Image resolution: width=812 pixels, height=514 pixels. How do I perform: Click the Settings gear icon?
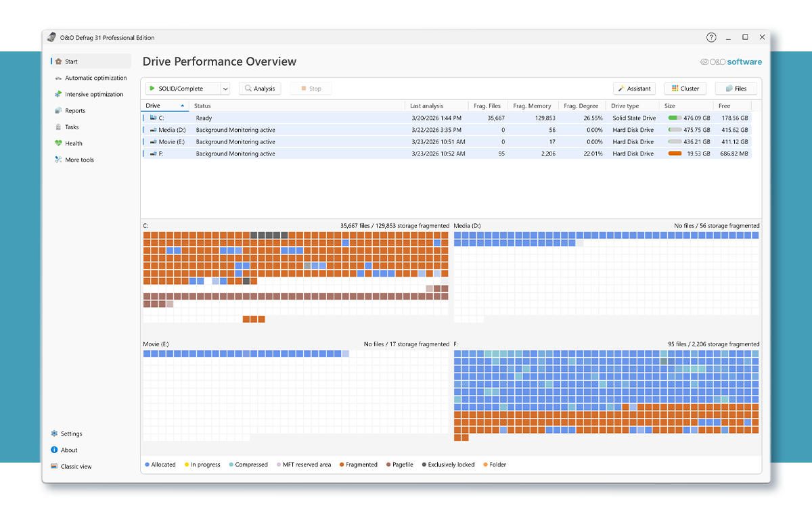(x=54, y=434)
